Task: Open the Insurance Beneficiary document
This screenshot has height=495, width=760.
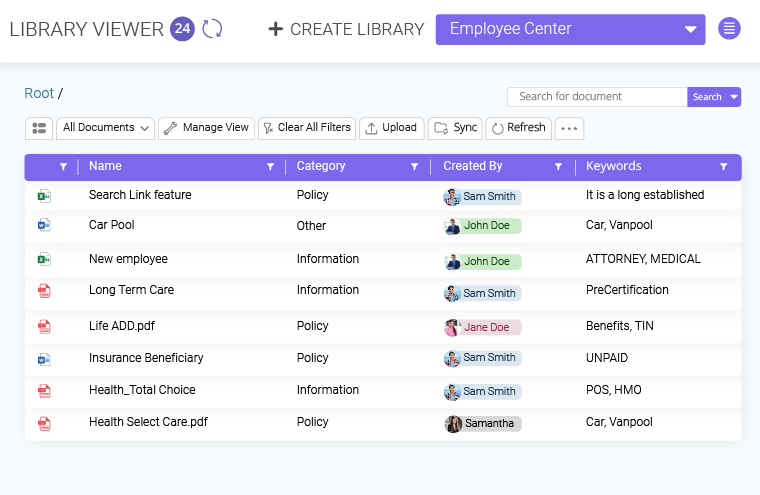Action: pyautogui.click(x=146, y=358)
